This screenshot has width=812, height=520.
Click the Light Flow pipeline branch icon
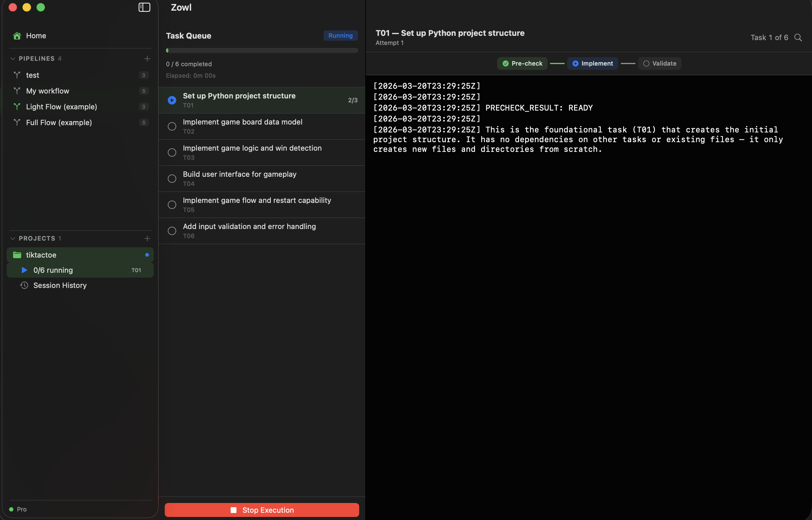[x=17, y=107]
